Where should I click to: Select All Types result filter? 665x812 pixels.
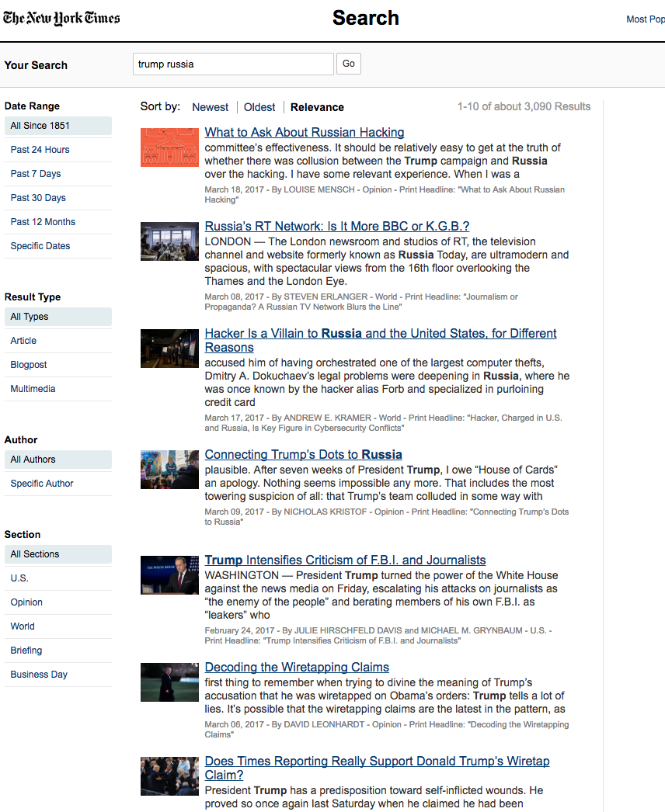pyautogui.click(x=58, y=317)
